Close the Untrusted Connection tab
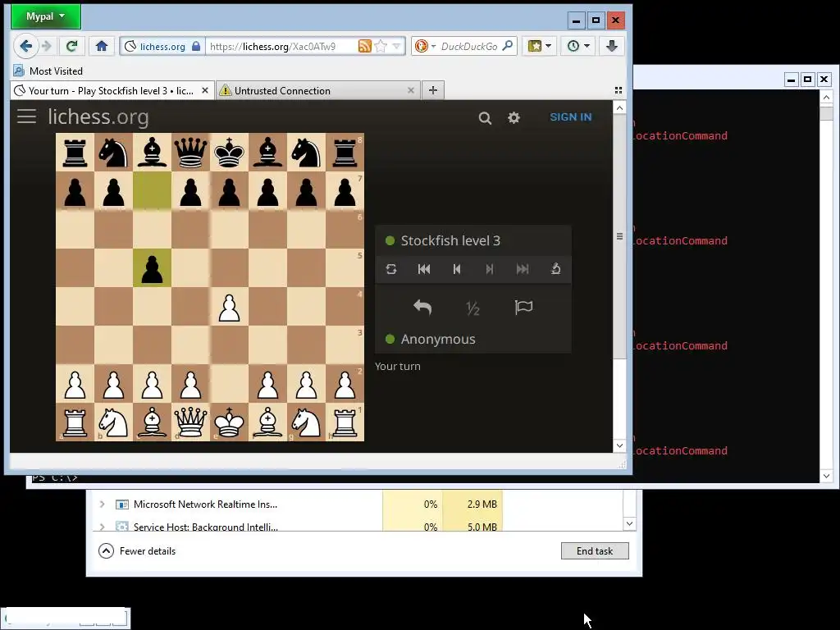This screenshot has width=840, height=630. point(411,90)
